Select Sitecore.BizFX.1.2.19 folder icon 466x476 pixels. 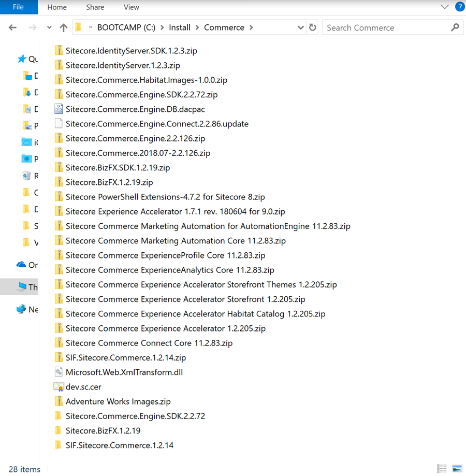tap(59, 430)
